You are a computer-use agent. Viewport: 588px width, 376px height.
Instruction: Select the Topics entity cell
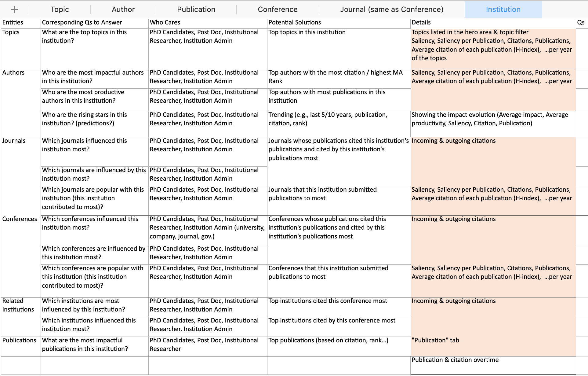(21, 49)
